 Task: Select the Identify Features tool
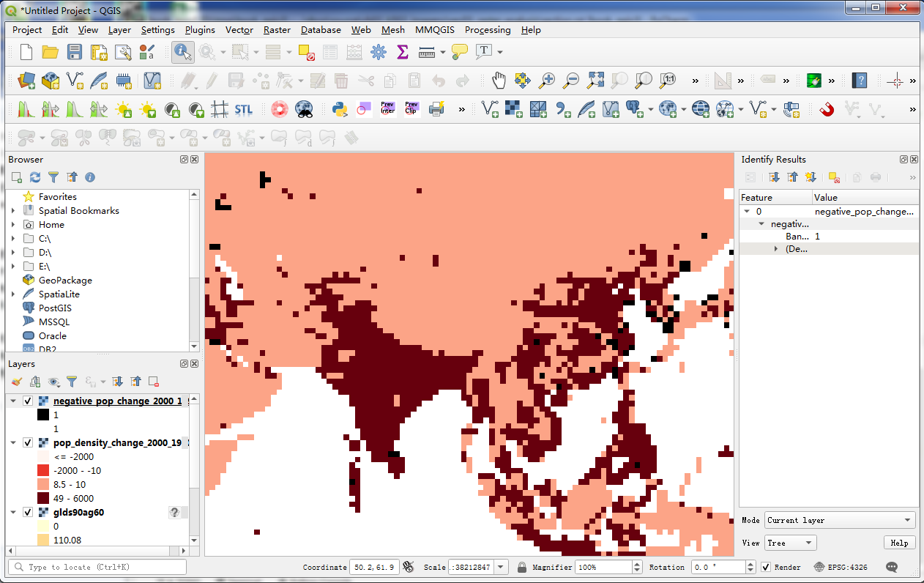pos(183,52)
